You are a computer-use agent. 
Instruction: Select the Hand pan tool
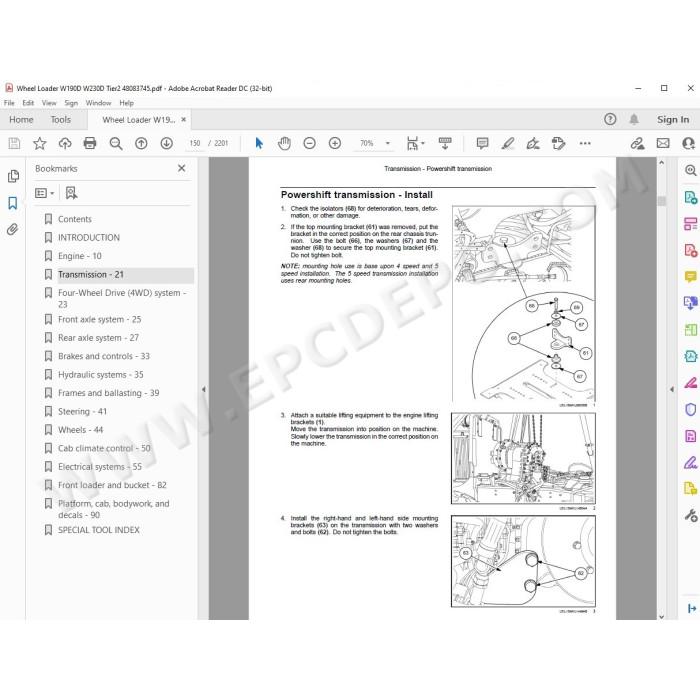click(x=284, y=143)
